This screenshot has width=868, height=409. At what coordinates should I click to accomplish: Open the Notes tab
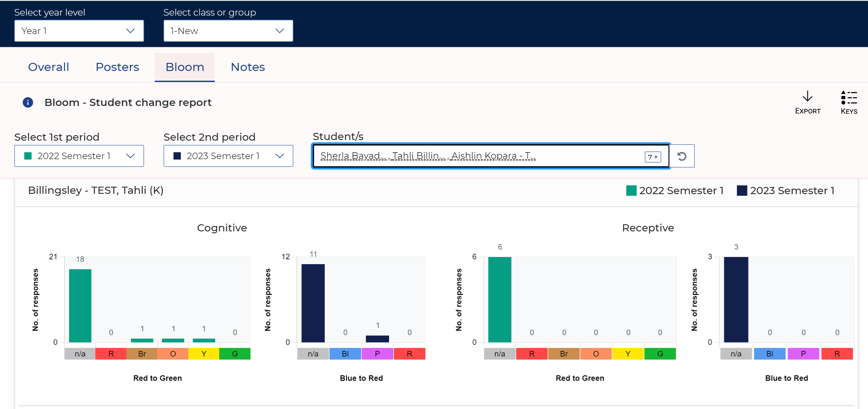tap(248, 67)
